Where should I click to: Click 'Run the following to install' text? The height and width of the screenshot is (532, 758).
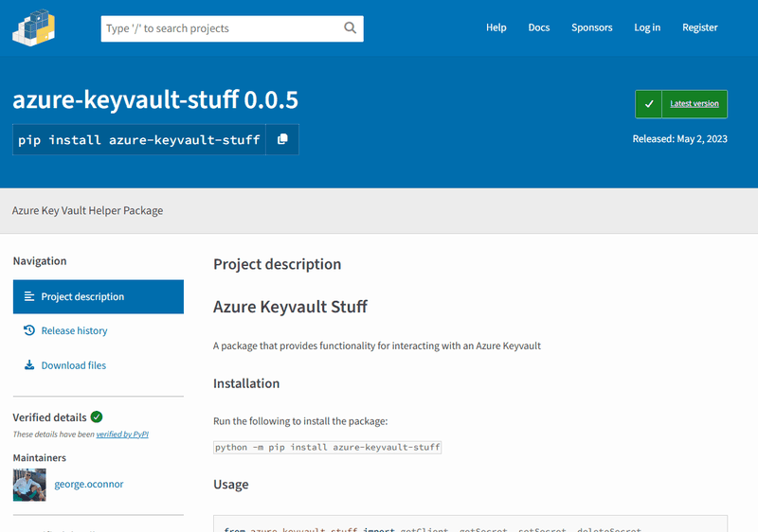point(300,421)
